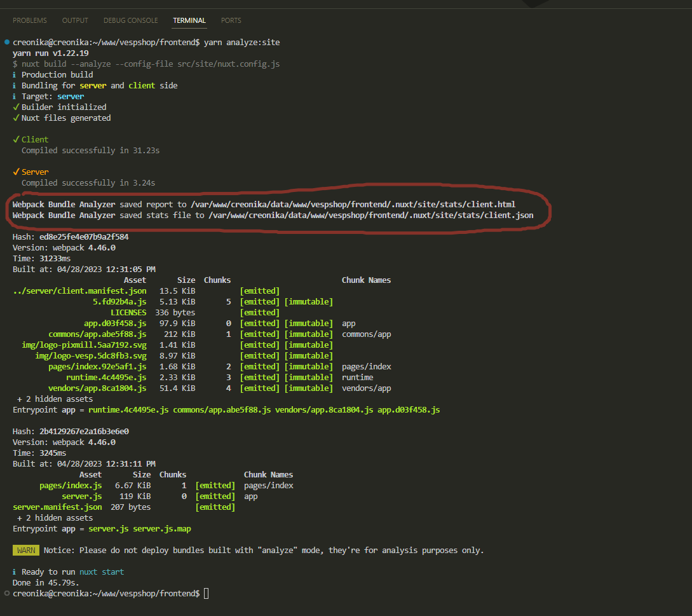Screen dimensions: 692x616
Task: Click the 97.9 KiB size value
Action: coord(177,324)
